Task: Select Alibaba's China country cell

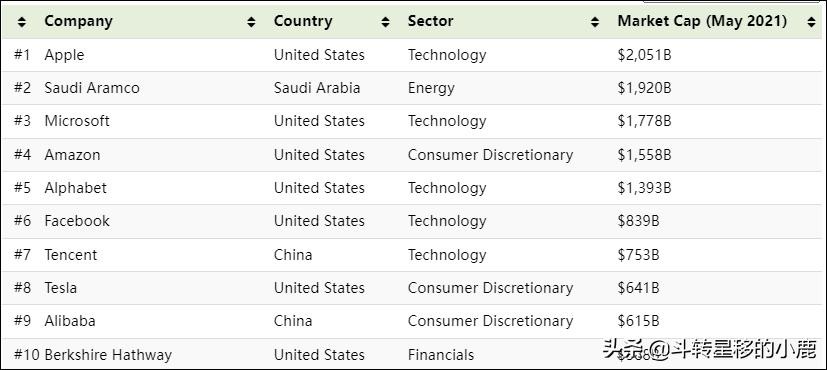Action: (x=293, y=321)
